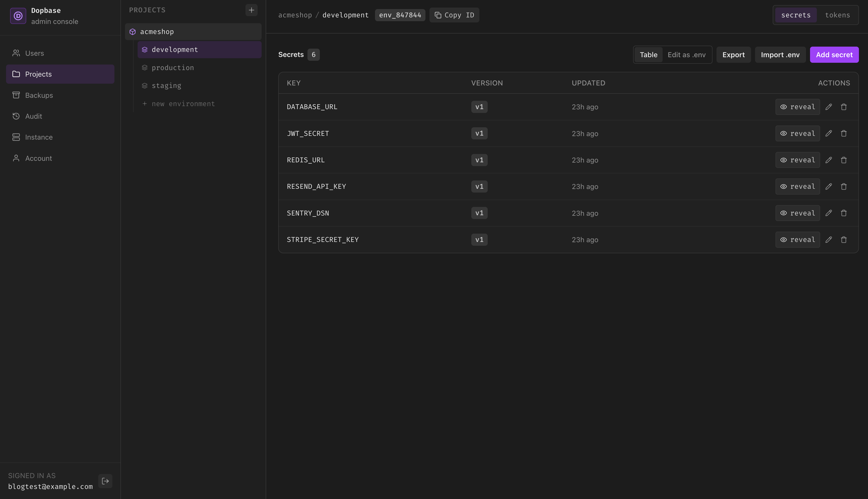The width and height of the screenshot is (868, 499).
Task: Edit the RESEND_API_KEY secret with pencil icon
Action: click(829, 186)
